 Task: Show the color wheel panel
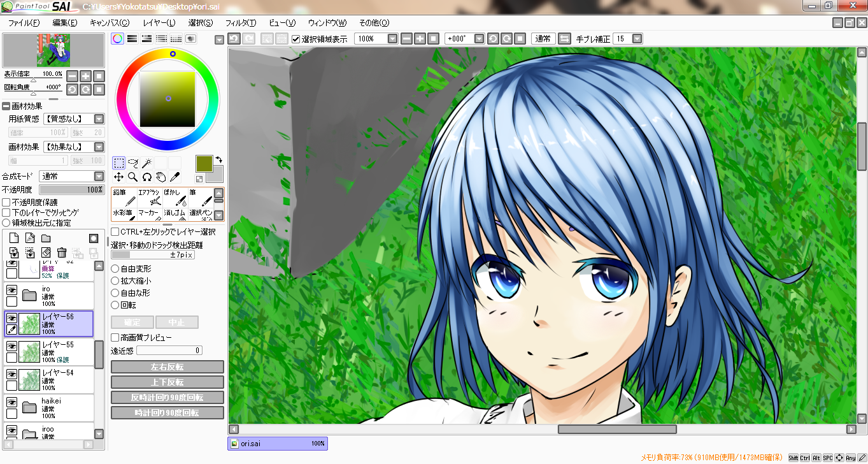(117, 39)
